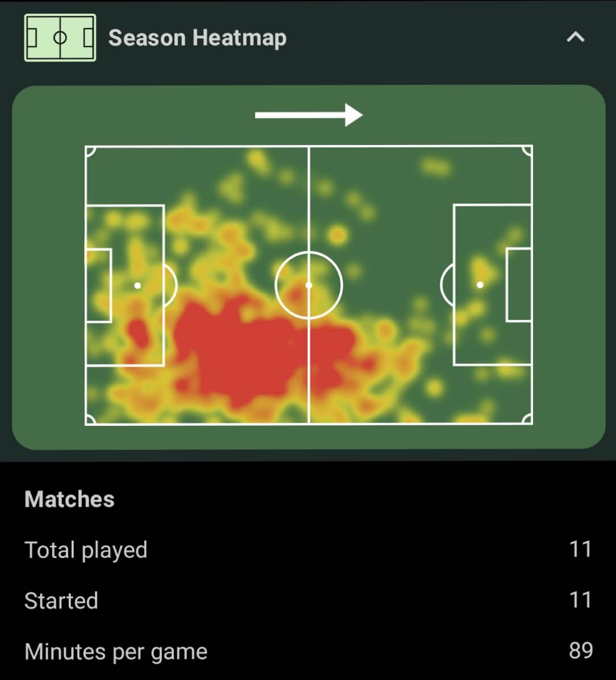Click the center circle spot on pitch

[309, 285]
